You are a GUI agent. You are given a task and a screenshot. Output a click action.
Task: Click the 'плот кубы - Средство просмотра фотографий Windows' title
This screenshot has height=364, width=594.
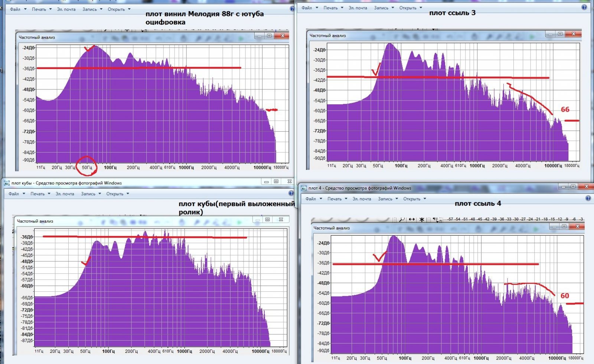pyautogui.click(x=66, y=183)
